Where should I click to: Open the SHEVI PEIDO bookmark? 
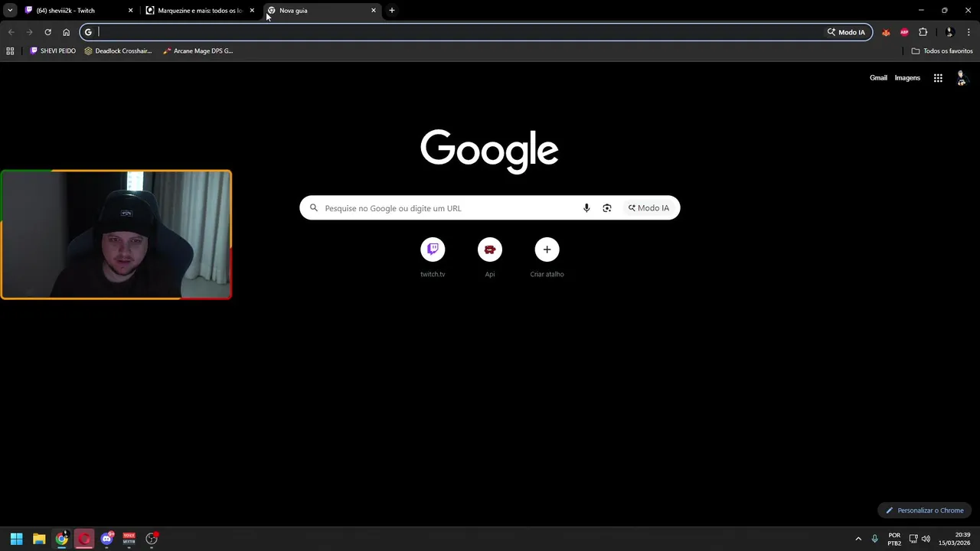pos(53,51)
